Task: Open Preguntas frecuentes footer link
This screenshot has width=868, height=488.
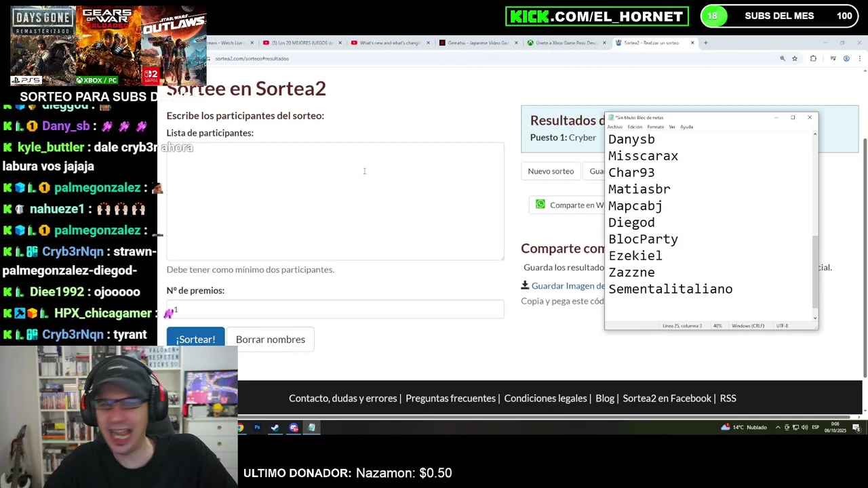Action: pos(450,398)
